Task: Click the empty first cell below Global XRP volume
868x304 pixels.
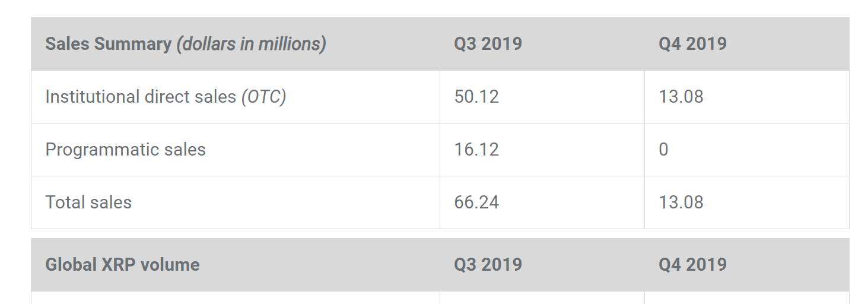Action: [236, 298]
